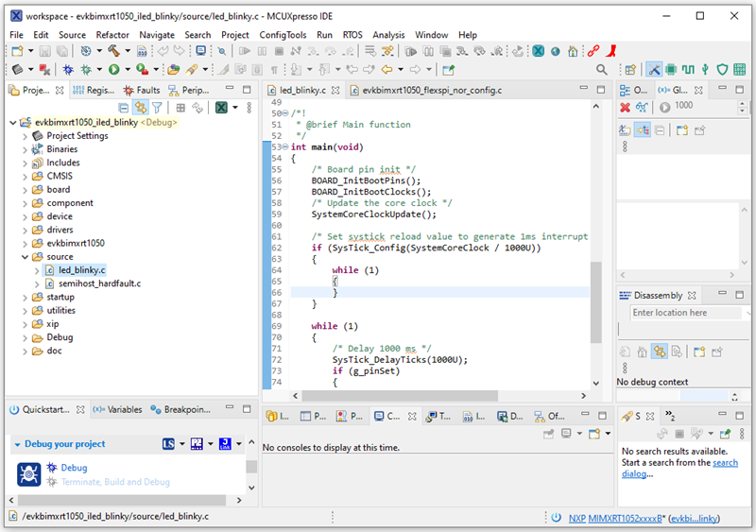Image resolution: width=756 pixels, height=532 pixels.
Task: Click the teal MCUXpresso X toolbar icon
Action: point(538,51)
